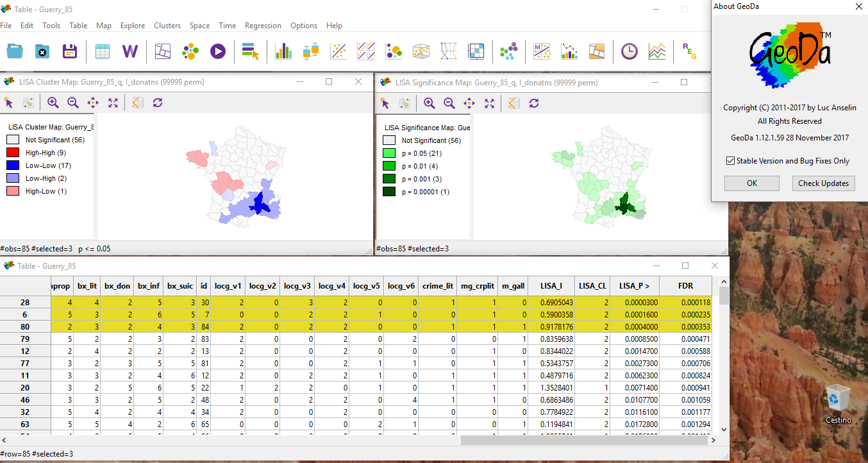
Task: Refresh the LISA Cluster Map
Action: pyautogui.click(x=158, y=103)
